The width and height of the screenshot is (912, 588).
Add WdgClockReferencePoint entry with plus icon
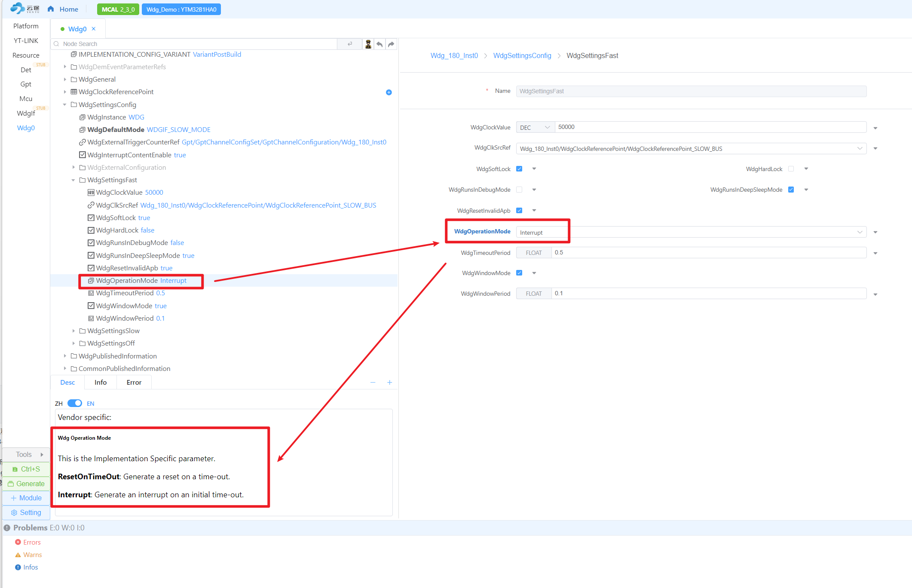[x=389, y=92]
